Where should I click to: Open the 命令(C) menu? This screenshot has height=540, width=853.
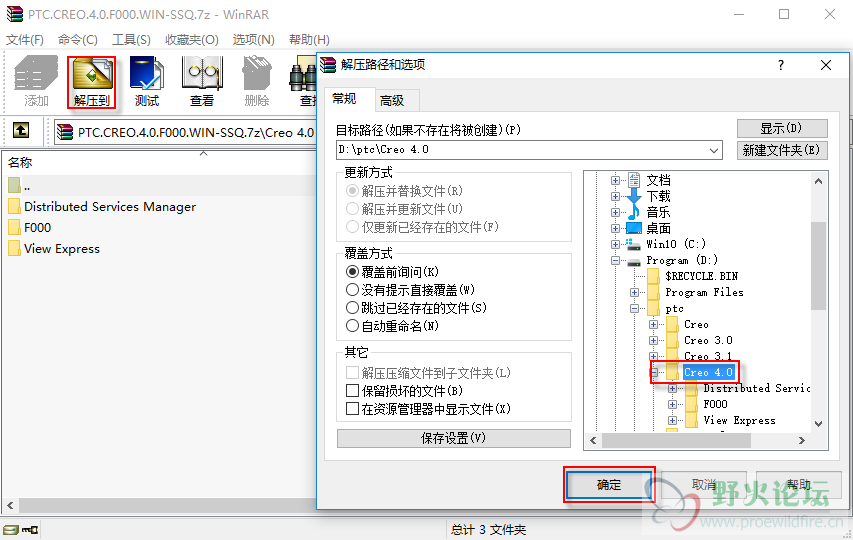pos(77,40)
